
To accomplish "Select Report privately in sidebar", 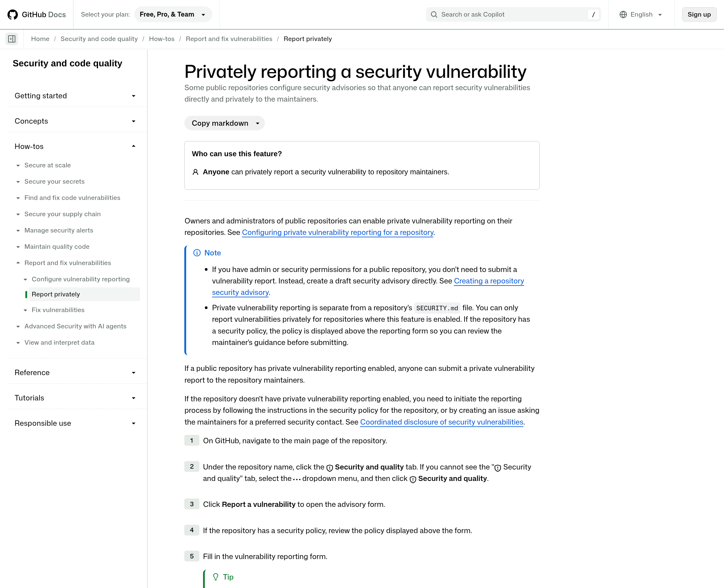I will point(84,294).
